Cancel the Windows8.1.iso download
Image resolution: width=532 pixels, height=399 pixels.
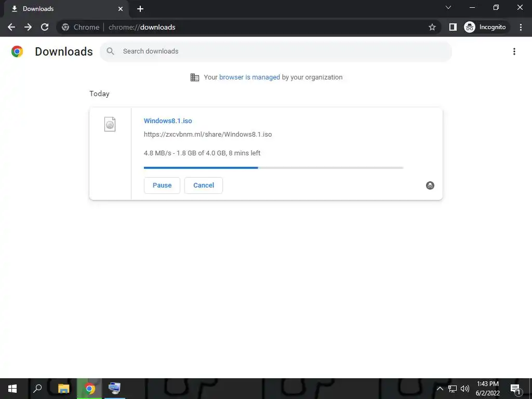click(x=204, y=185)
